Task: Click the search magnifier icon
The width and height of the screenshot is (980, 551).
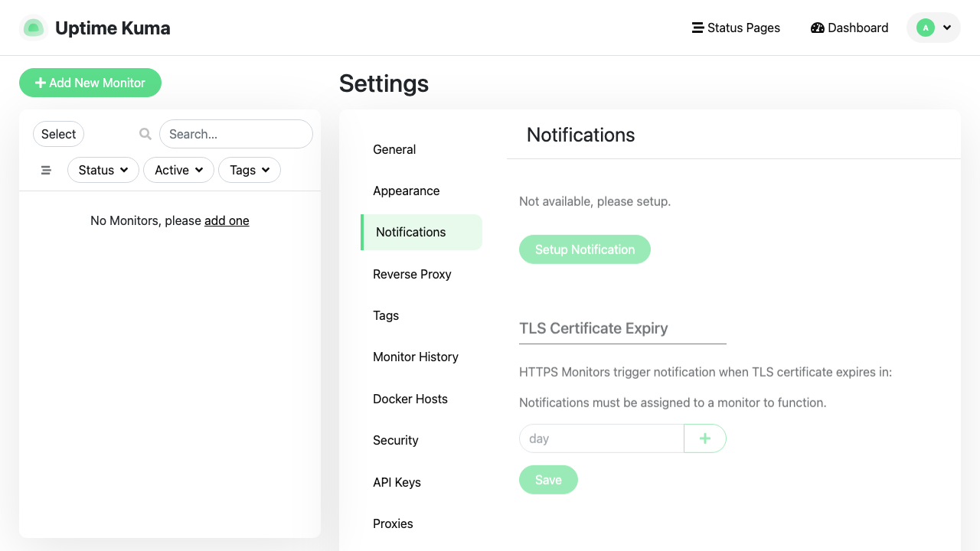Action: [x=145, y=134]
